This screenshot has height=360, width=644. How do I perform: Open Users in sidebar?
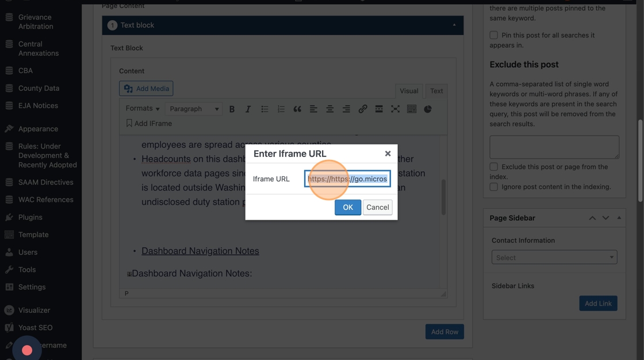coord(28,252)
